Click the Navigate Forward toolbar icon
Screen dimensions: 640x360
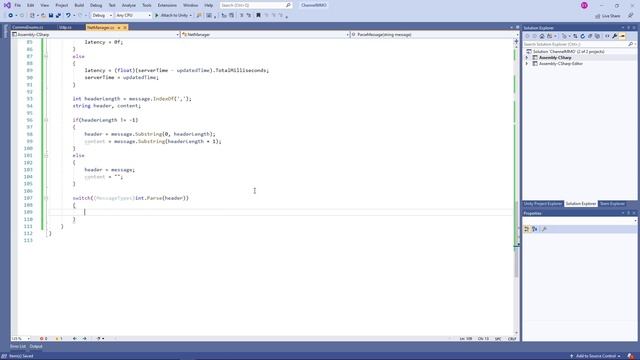22,16
